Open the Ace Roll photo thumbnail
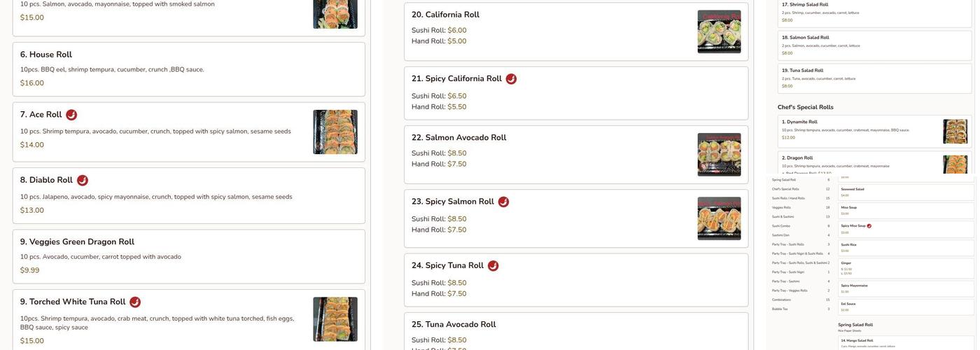 click(335, 132)
